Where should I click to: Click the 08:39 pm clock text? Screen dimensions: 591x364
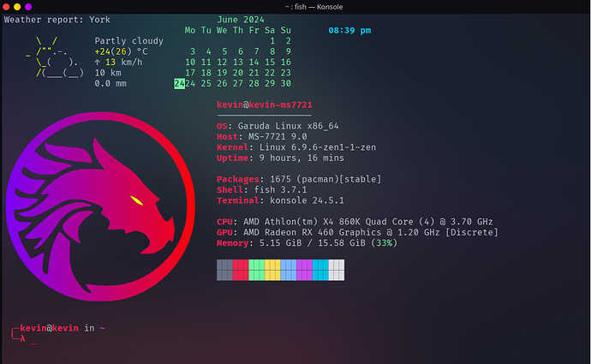[349, 30]
